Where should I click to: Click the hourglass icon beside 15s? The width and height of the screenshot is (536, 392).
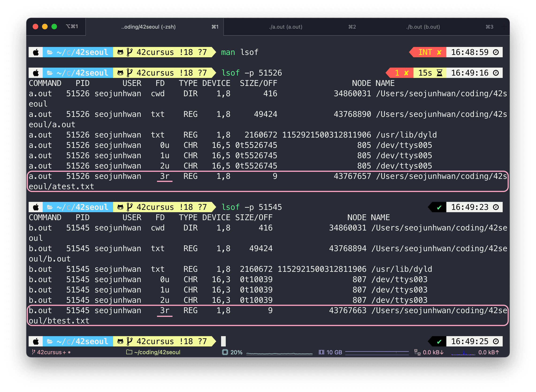[x=440, y=73]
